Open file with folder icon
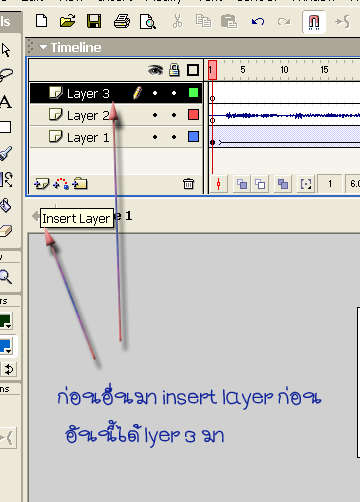Screen dimensions: 360x502 coord(67,21)
